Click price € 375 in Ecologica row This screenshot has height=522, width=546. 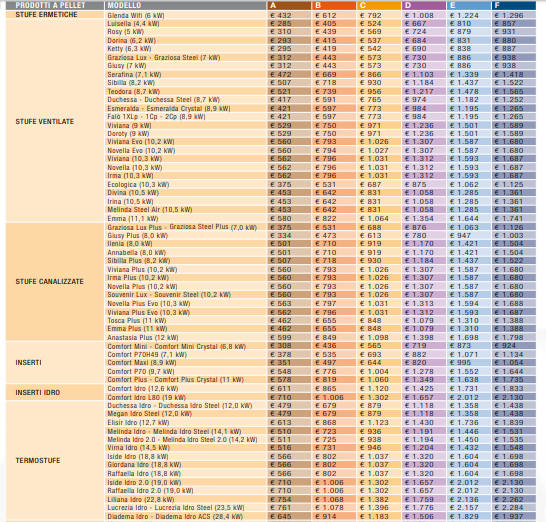[x=281, y=185]
